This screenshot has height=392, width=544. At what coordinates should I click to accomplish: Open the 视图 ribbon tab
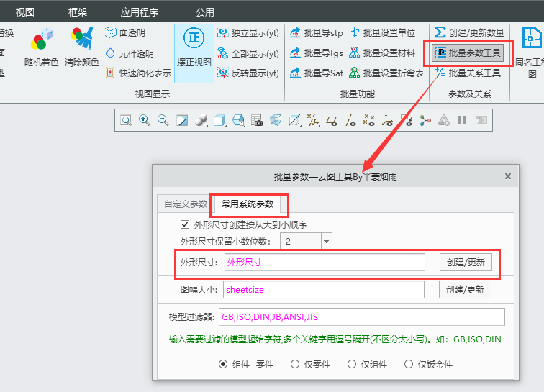pyautogui.click(x=25, y=12)
